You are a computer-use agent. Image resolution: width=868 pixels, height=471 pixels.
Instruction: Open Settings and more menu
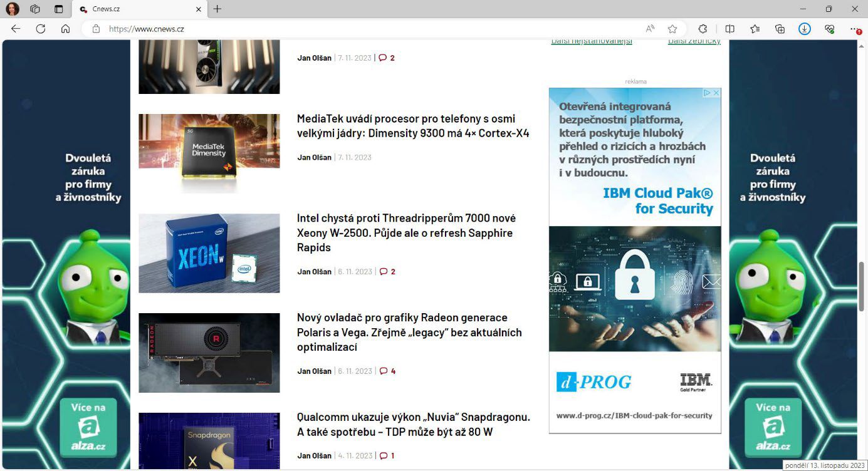(855, 29)
